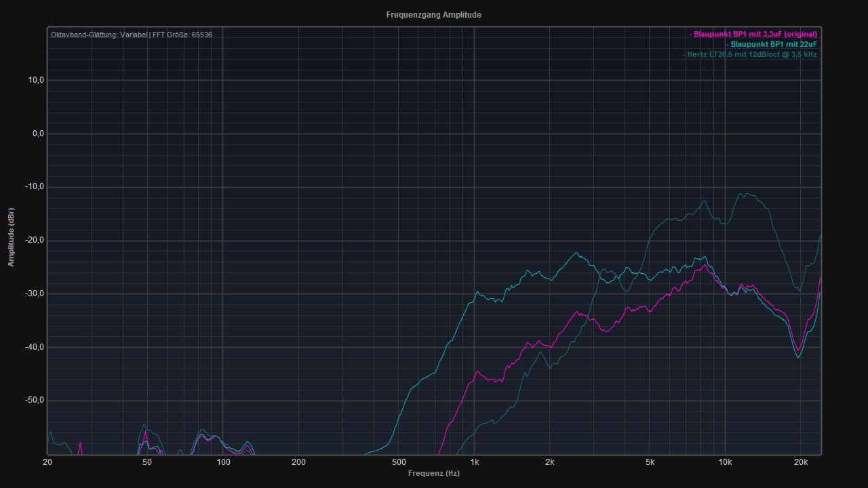Click the -50,0 label on the amplitude axis
This screenshot has width=868, height=488.
tap(35, 400)
